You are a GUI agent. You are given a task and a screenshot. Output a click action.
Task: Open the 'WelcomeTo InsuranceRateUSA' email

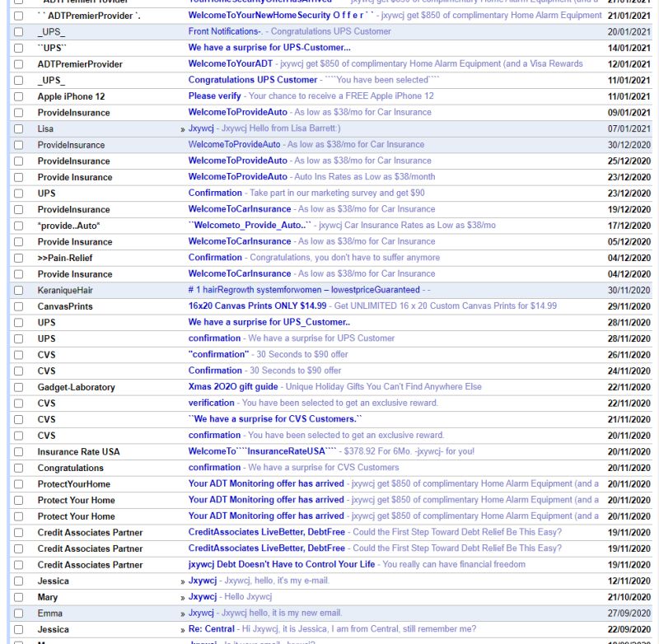pos(262,451)
